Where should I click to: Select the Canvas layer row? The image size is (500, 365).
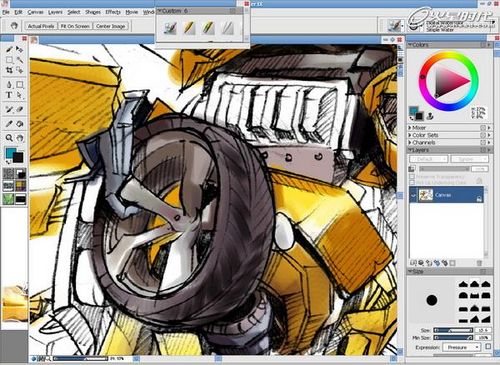point(446,195)
